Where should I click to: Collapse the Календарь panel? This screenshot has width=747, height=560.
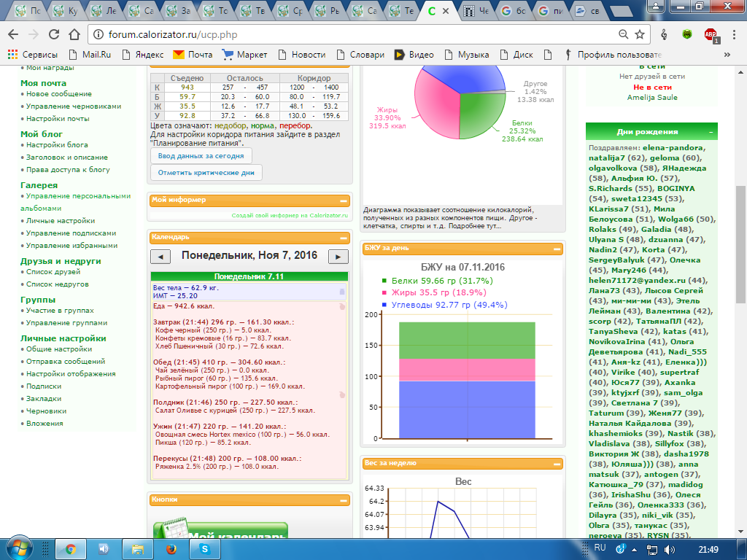point(343,238)
